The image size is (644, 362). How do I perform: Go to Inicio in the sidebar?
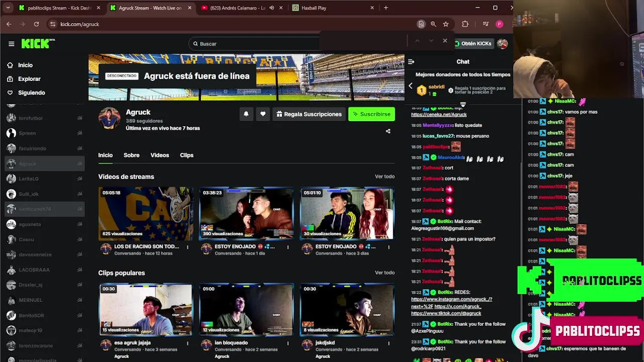point(25,65)
